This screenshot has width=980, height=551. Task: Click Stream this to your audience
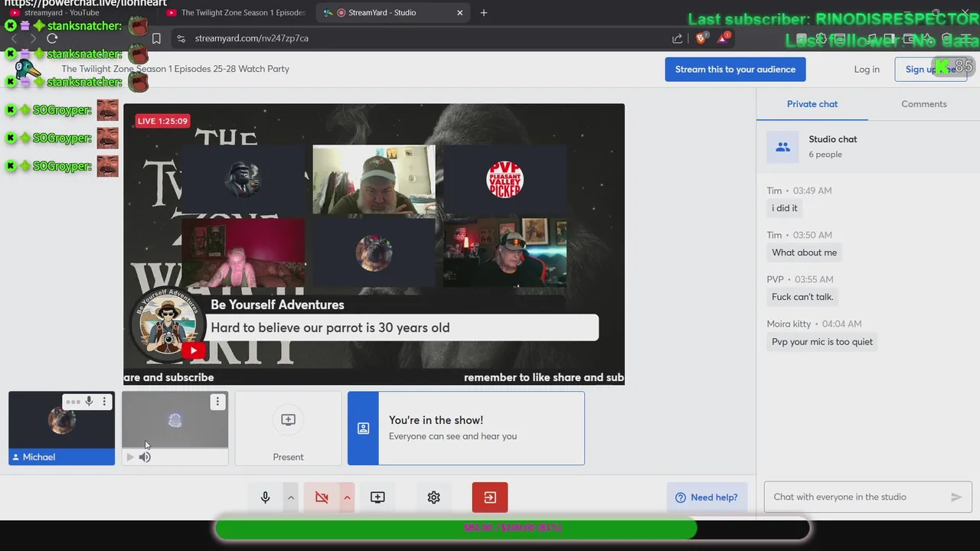point(735,69)
